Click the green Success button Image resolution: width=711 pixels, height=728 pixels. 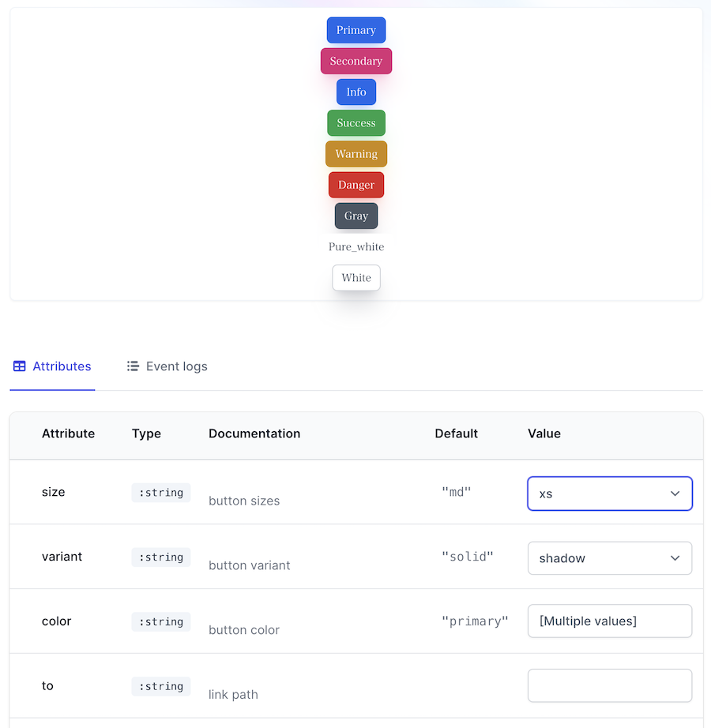click(x=356, y=123)
